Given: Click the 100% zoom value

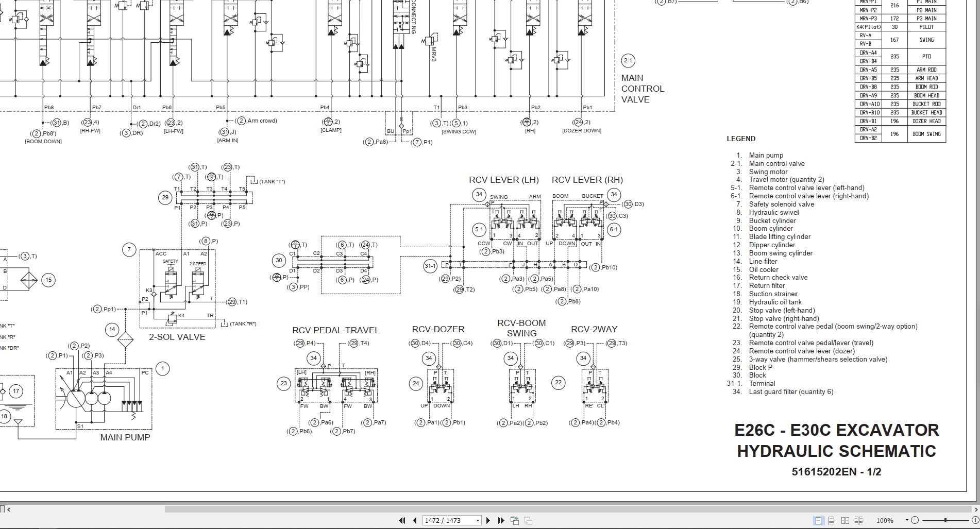Looking at the screenshot, I should 885,520.
